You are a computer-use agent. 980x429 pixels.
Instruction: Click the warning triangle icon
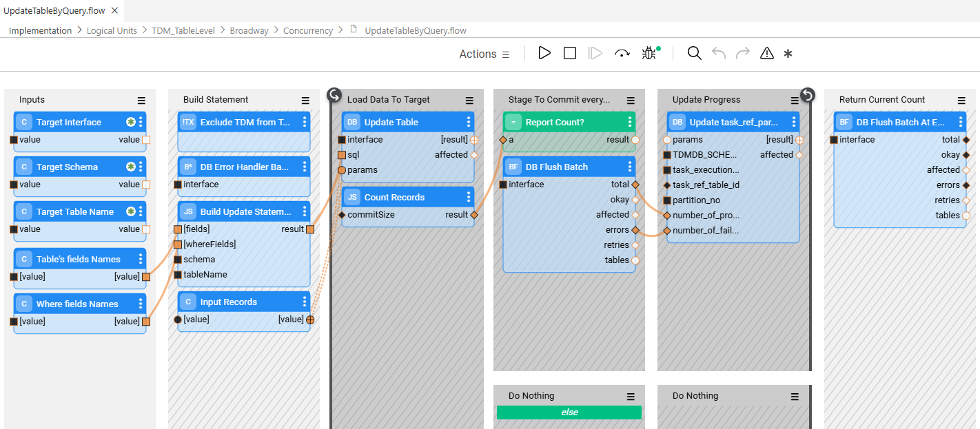[x=766, y=54]
